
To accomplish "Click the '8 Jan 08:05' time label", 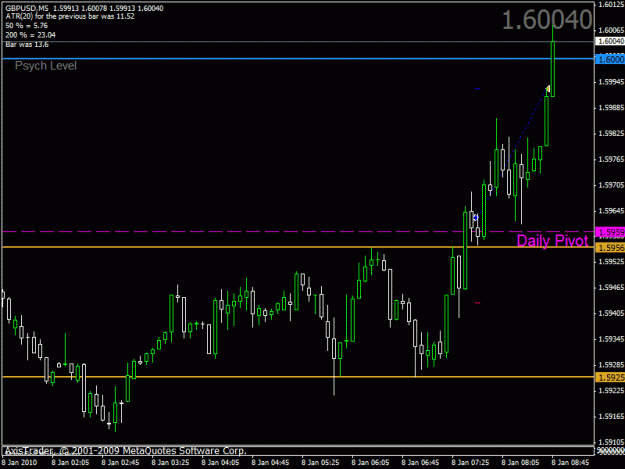I will coord(521,463).
